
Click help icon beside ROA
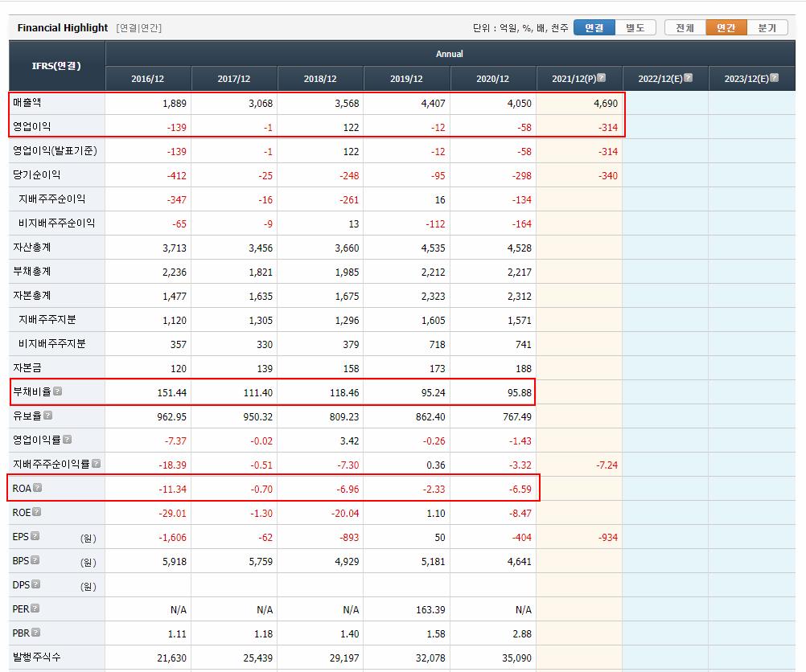pos(38,488)
